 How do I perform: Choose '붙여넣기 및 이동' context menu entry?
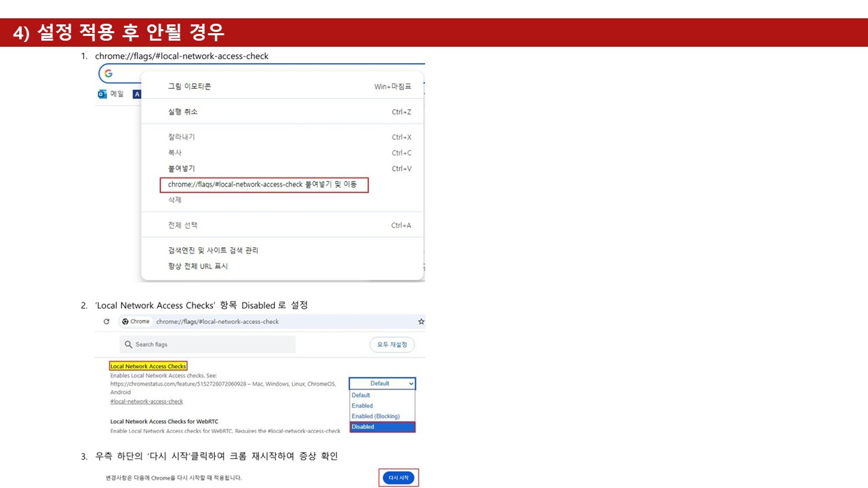[264, 184]
